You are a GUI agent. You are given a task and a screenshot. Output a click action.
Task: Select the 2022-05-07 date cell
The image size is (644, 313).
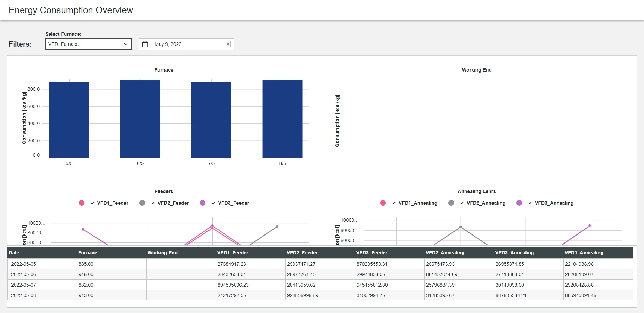click(42, 285)
